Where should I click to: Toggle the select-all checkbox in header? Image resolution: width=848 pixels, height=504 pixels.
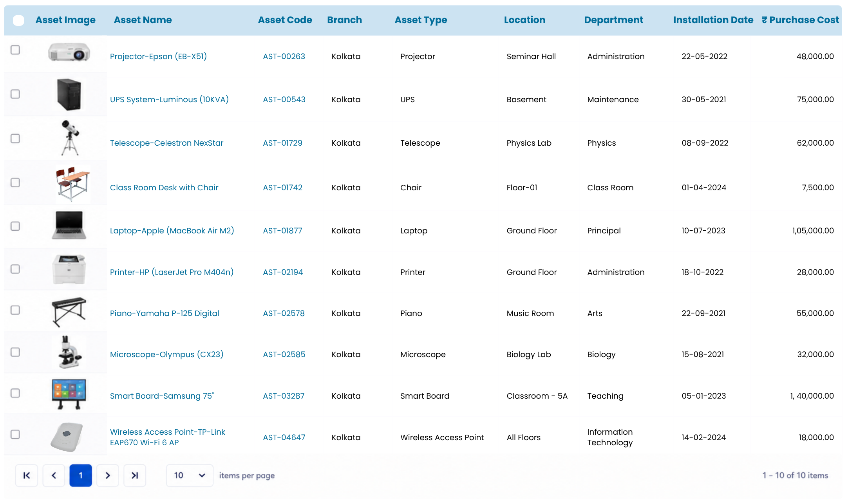pos(18,20)
